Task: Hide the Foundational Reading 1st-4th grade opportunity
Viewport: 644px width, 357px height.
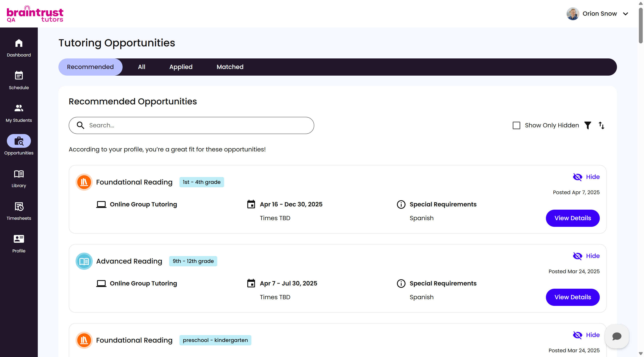Action: coord(586,177)
